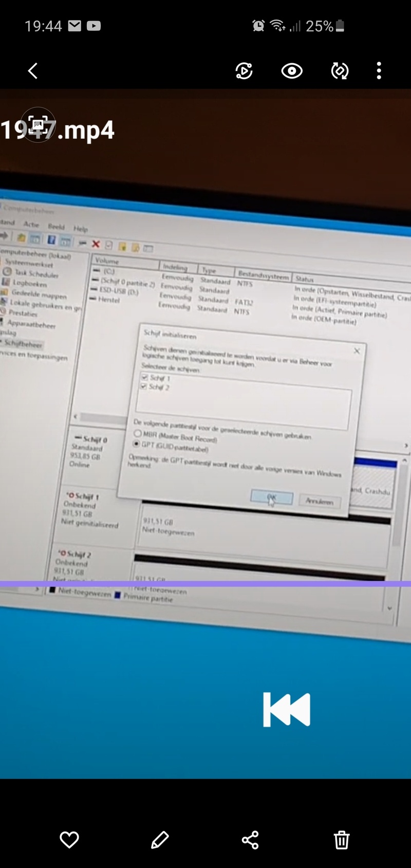The image size is (411, 868).
Task: Click OK in Schijf initialiseren dialog
Action: pos(272,497)
